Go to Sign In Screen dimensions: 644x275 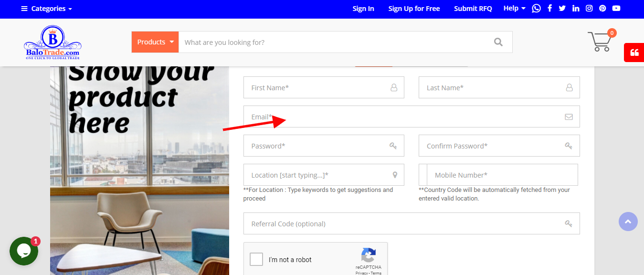coord(363,9)
